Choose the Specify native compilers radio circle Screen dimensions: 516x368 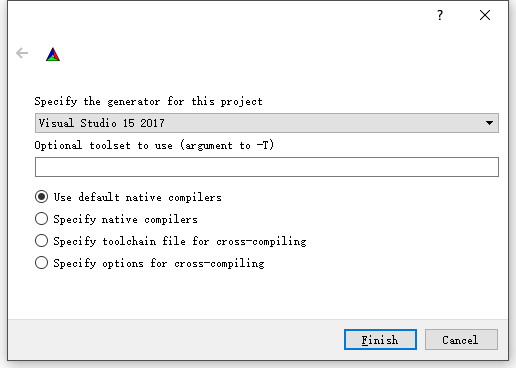pyautogui.click(x=41, y=219)
